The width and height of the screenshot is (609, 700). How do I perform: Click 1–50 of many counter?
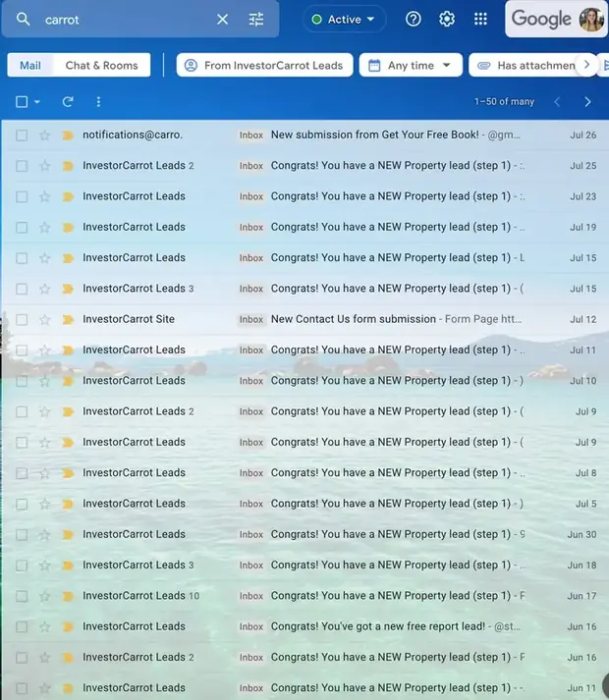(x=504, y=102)
